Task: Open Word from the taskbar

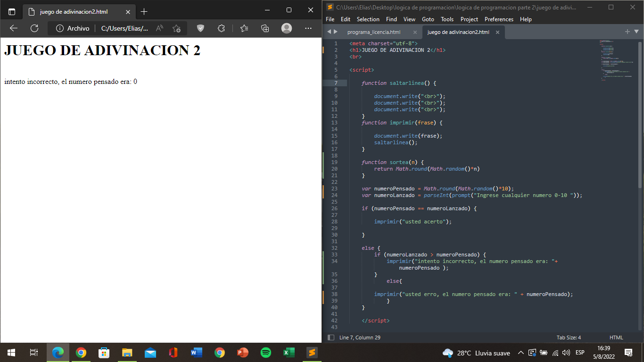Action: (196, 353)
